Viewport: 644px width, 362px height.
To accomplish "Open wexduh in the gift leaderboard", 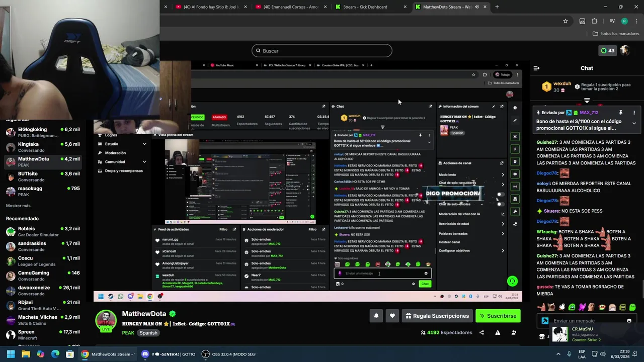I will tap(562, 84).
